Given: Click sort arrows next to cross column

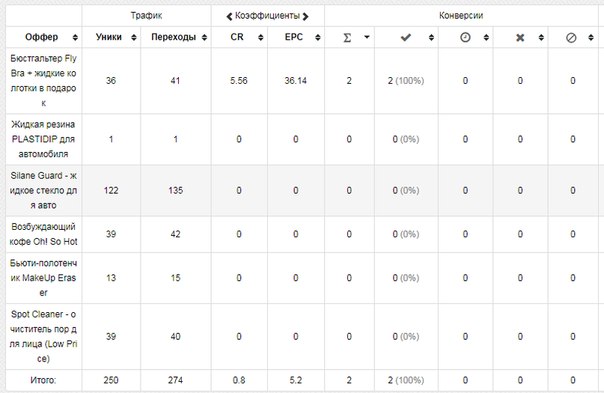Looking at the screenshot, I should point(541,37).
